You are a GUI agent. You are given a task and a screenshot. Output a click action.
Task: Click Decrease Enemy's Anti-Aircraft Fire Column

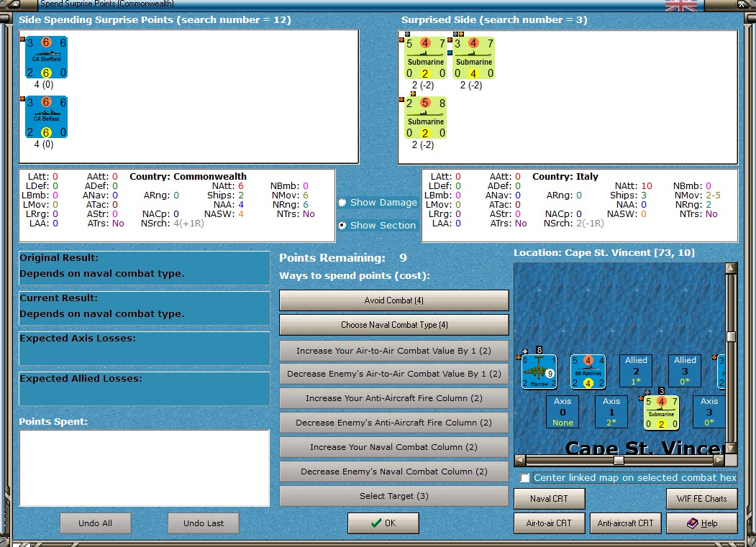click(394, 423)
